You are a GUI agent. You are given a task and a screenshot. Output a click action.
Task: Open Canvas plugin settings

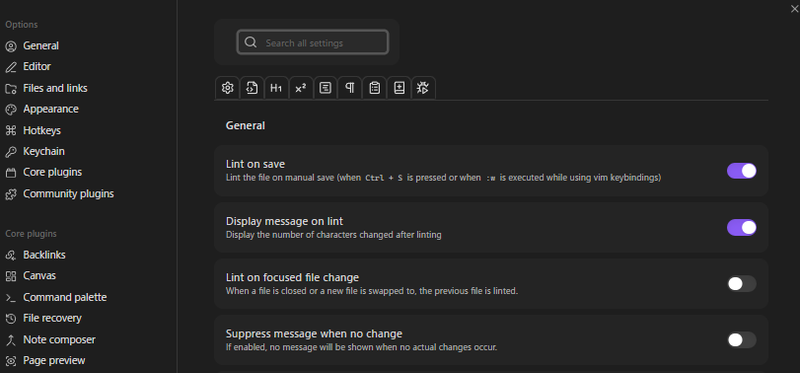point(39,276)
